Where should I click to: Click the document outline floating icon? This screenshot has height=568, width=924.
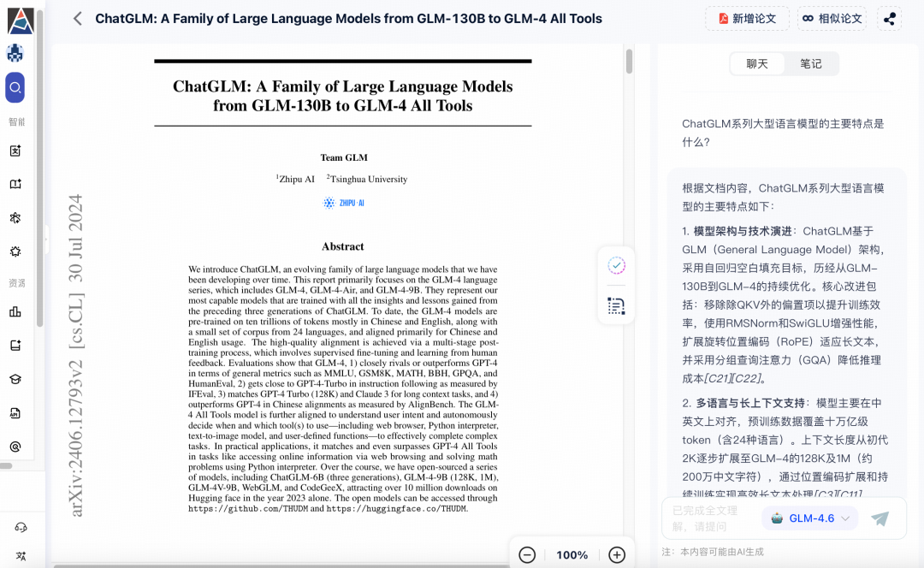coord(616,305)
